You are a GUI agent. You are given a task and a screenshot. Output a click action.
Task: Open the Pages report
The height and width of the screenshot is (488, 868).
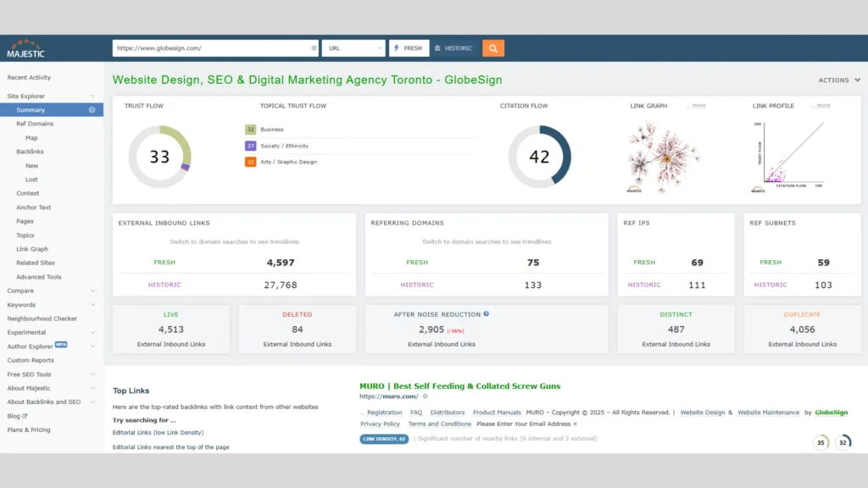click(x=25, y=221)
